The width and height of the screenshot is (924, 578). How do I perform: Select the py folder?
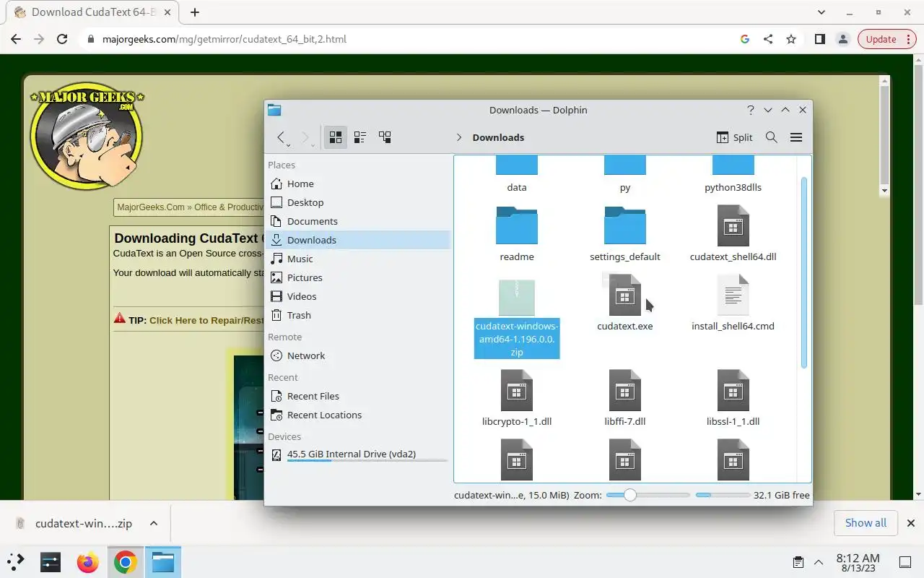[x=625, y=173]
